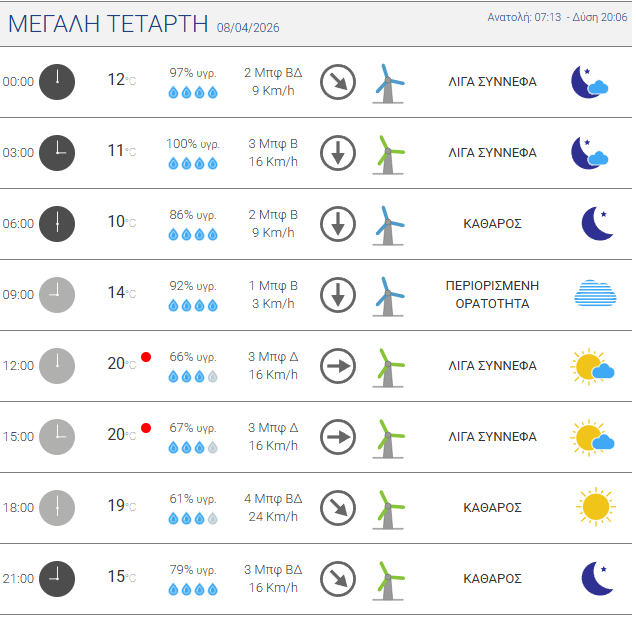Click the wind direction arrow at 03:00
636x618 pixels.
(338, 153)
